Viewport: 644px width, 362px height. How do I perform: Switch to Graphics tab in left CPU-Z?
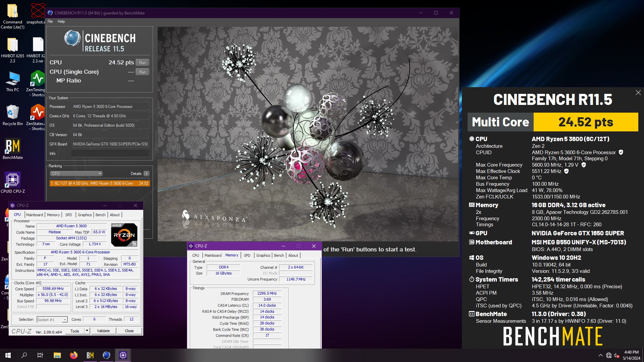85,215
